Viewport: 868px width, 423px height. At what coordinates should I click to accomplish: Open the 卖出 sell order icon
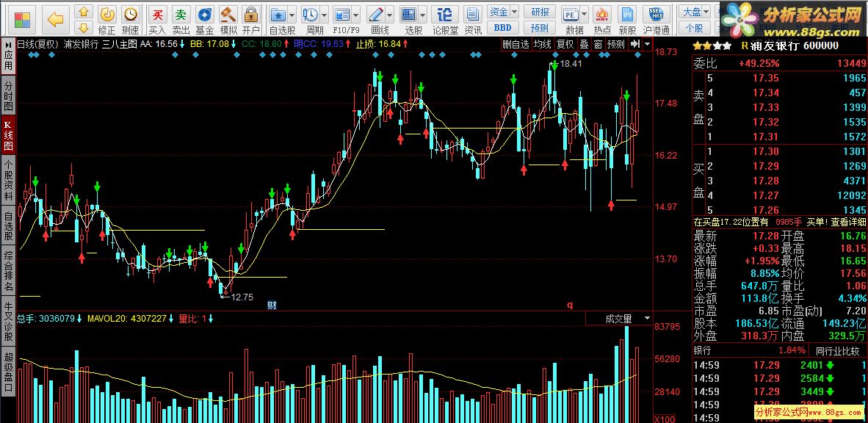pyautogui.click(x=181, y=15)
